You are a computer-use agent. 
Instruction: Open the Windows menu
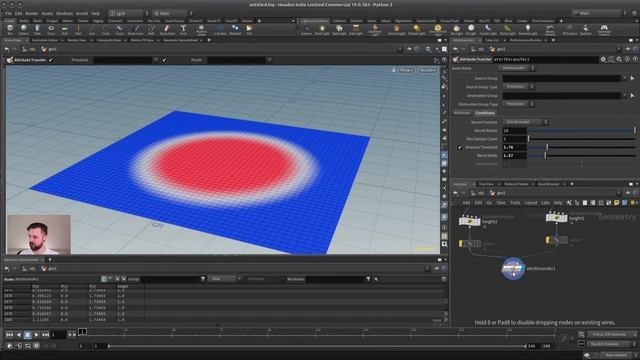(64, 13)
